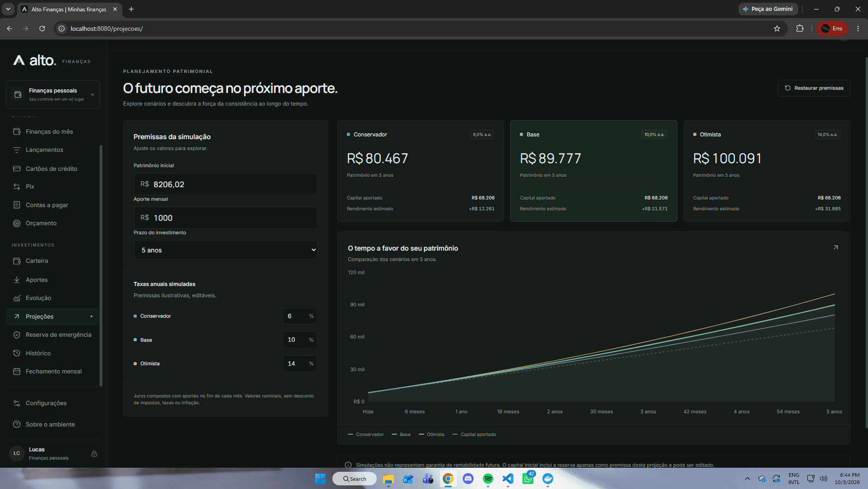Screen dimensions: 868x489
Task: Open Configurações menu item
Action: click(x=46, y=403)
